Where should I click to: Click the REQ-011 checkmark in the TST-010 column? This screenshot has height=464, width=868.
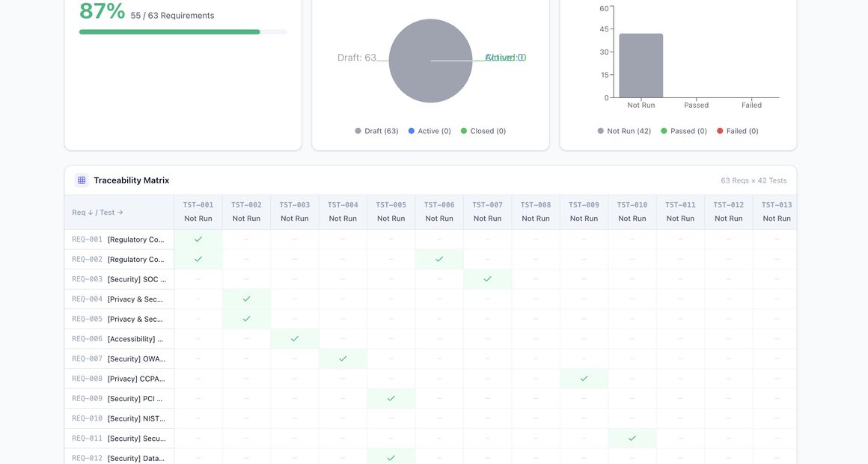[x=632, y=439]
